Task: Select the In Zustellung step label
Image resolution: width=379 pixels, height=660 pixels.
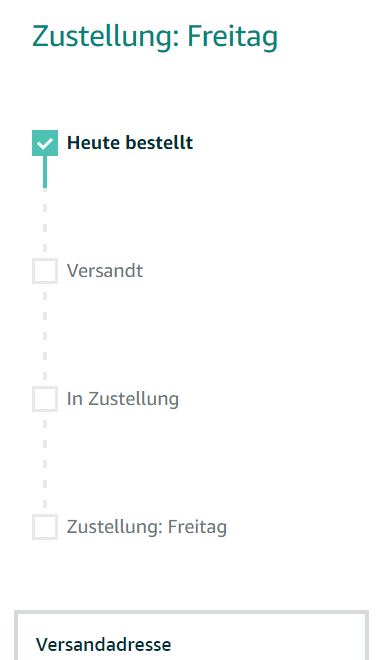Action: tap(123, 399)
